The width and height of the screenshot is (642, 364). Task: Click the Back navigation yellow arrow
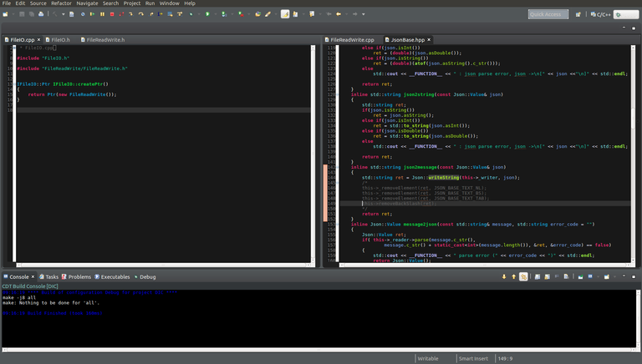click(x=339, y=14)
